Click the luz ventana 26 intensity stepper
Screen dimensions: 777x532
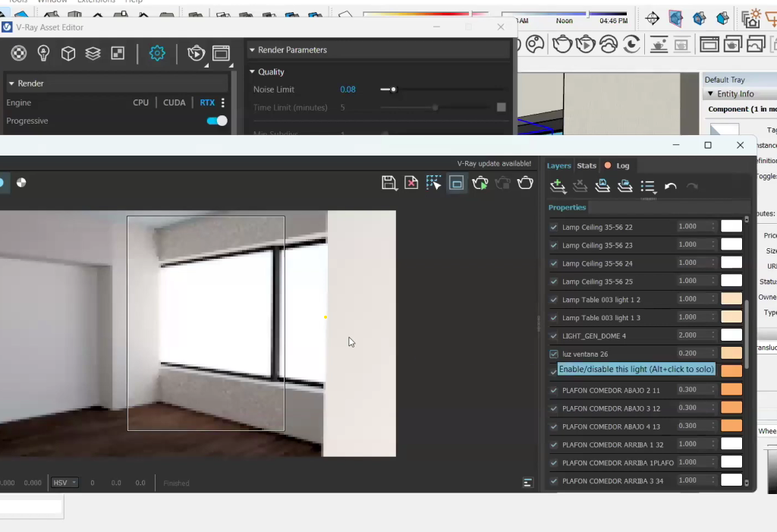point(713,354)
